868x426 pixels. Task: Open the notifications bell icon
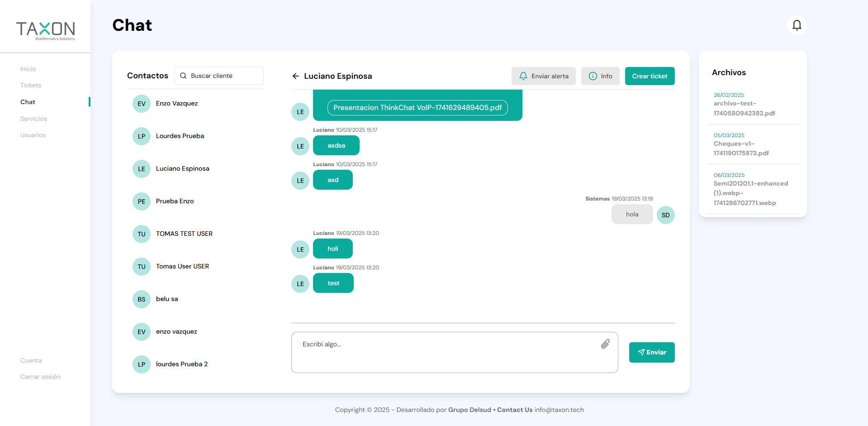click(797, 25)
